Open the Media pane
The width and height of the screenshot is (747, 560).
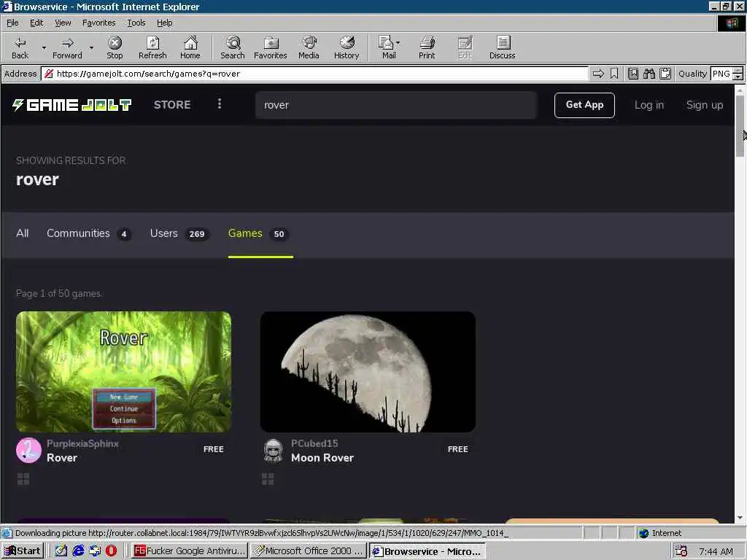click(309, 47)
